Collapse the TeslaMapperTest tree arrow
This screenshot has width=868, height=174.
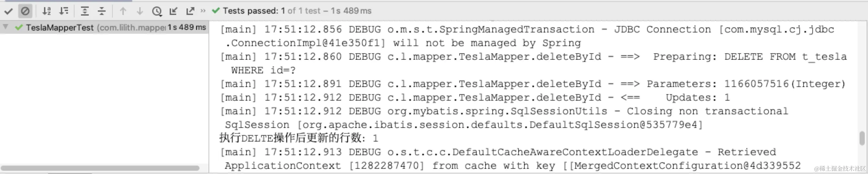6,27
